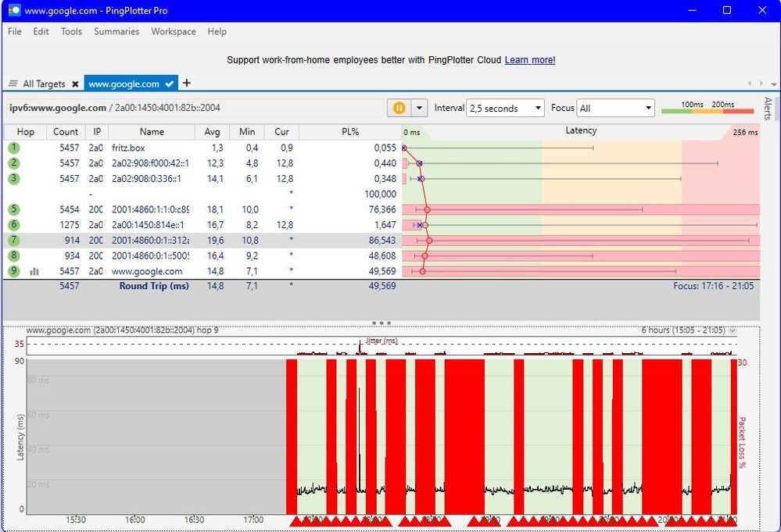781x532 pixels.
Task: Click the Focus: 17:16 - 21:05 label
Action: click(713, 286)
